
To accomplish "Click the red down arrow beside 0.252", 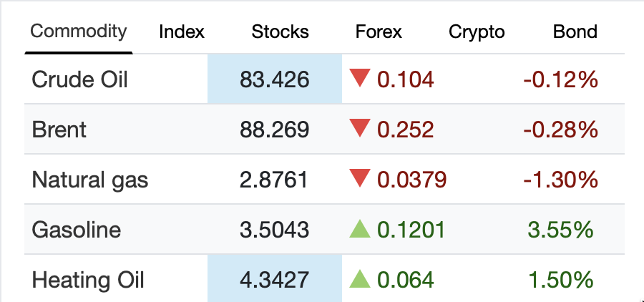I will pos(360,128).
